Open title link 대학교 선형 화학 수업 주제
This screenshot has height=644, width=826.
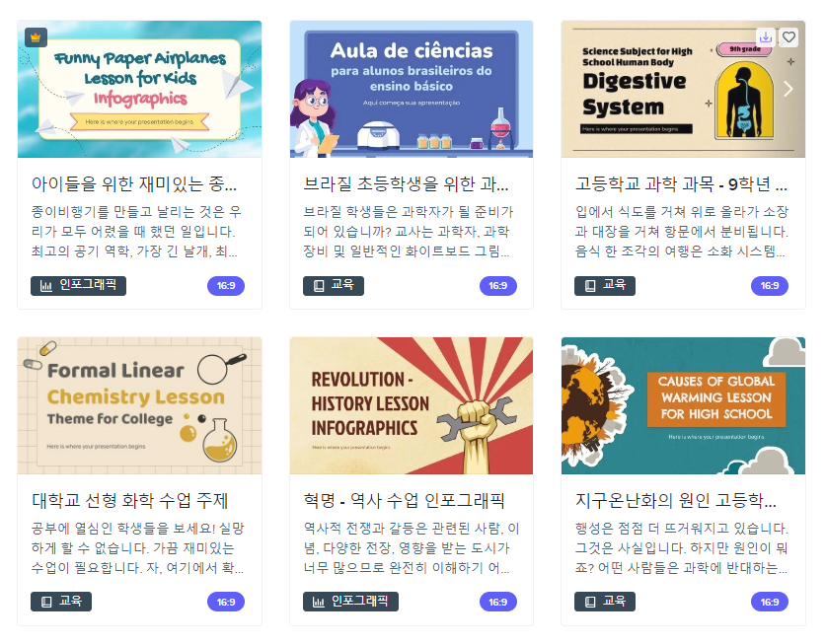[129, 500]
